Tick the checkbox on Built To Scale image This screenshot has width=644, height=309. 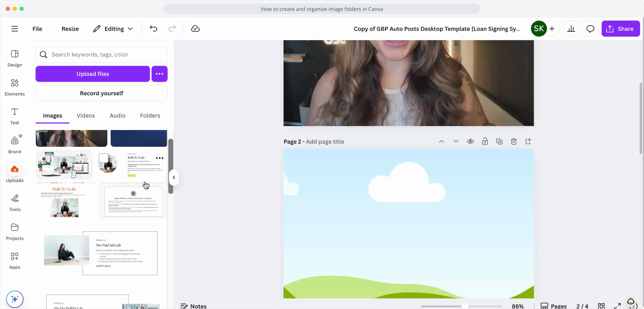point(103,158)
